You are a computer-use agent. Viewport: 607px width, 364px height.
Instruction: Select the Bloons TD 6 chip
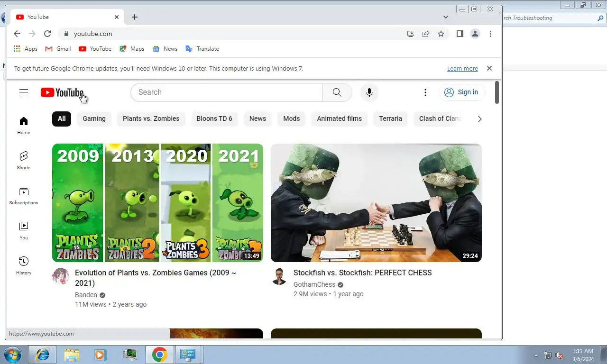[214, 118]
